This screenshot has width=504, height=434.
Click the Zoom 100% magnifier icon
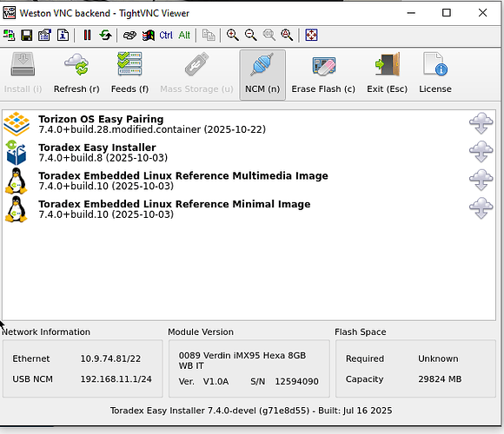tap(269, 35)
